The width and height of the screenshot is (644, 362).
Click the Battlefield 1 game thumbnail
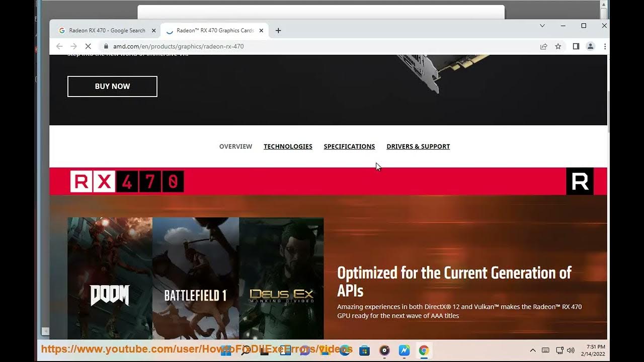click(196, 278)
